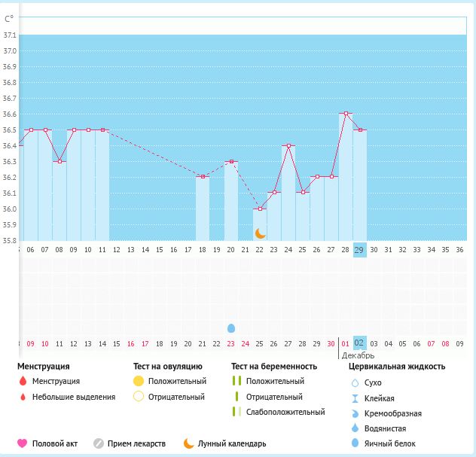
Task: Click the red Менструация drop icon
Action: pos(23,382)
